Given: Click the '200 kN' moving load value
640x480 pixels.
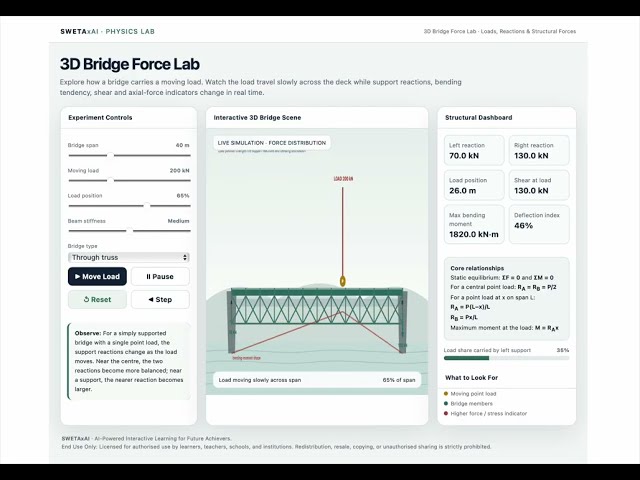Looking at the screenshot, I should tap(180, 170).
